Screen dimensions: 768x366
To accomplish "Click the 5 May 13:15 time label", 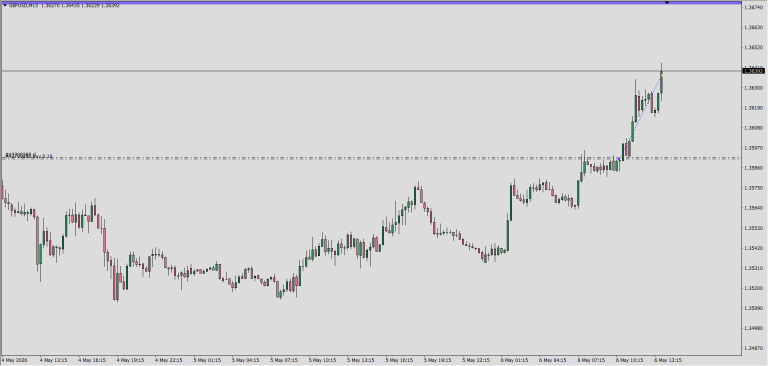I will tap(361, 360).
